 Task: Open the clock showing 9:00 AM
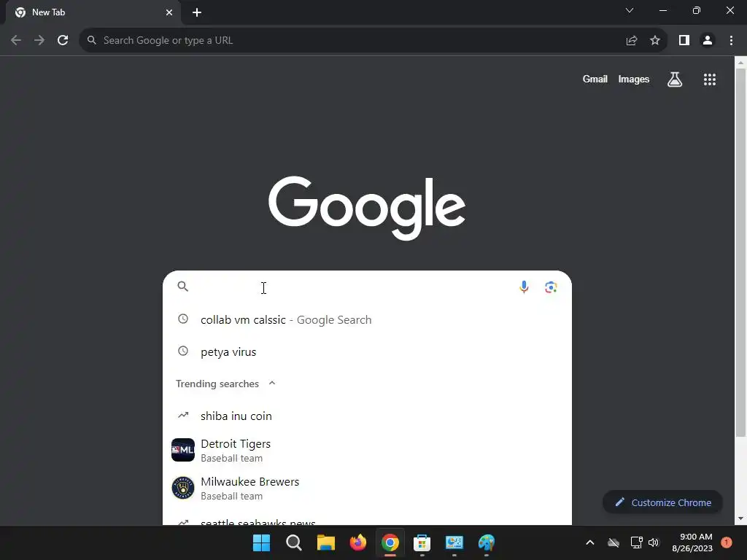point(692,542)
